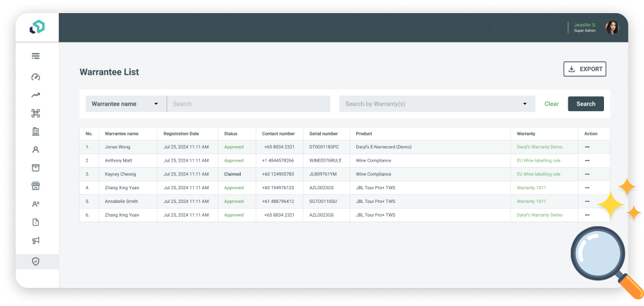
Task: Select the Kaycey Cheong name cell
Action: [x=120, y=174]
